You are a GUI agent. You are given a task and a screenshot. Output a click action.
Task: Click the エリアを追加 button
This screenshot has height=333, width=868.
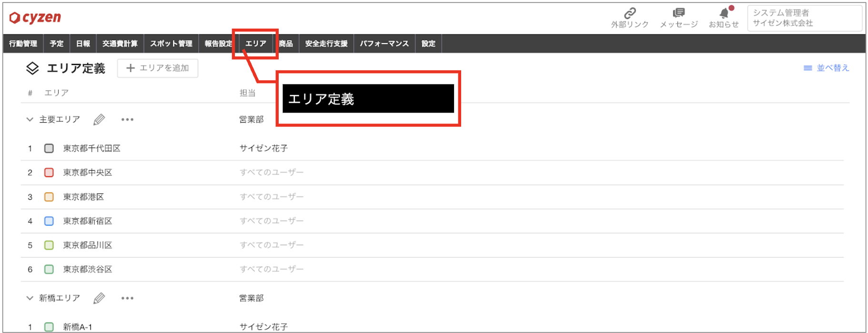pos(158,68)
